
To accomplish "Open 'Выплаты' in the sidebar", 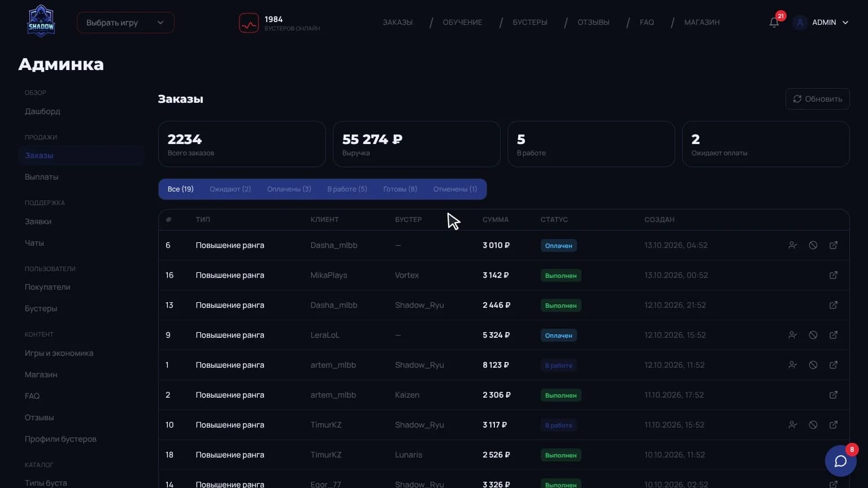I will 41,177.
